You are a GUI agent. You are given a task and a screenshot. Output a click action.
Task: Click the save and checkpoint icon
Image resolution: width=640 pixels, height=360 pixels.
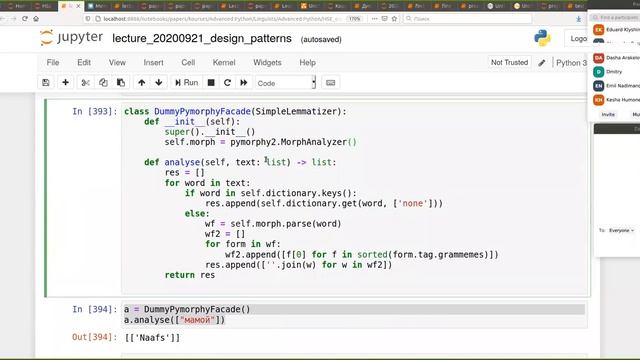[x=46, y=83]
